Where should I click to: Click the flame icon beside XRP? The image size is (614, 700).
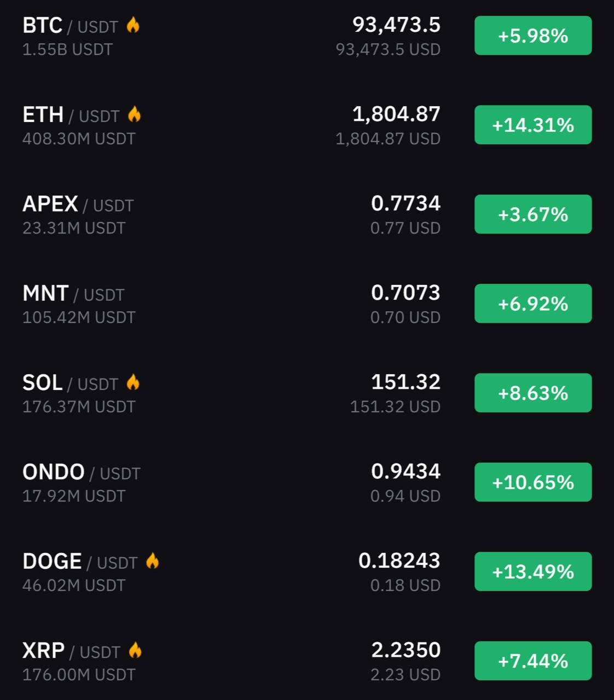coord(135,650)
